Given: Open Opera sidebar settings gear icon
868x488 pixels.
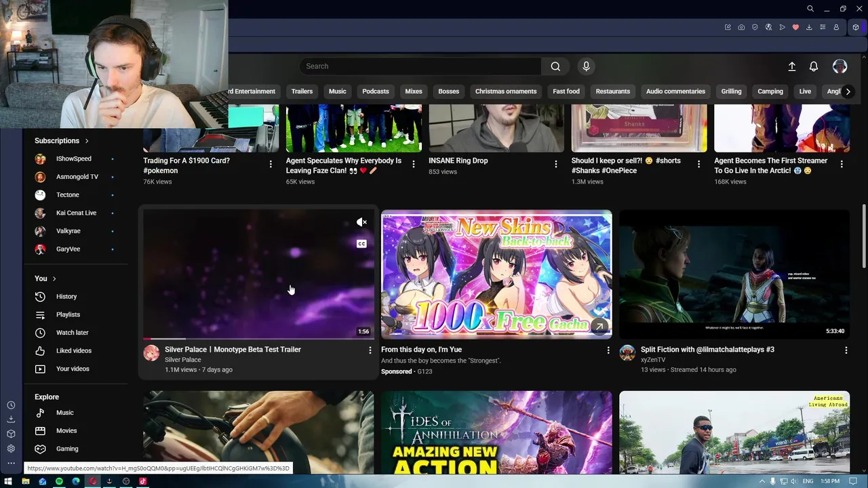Looking at the screenshot, I should tap(11, 449).
